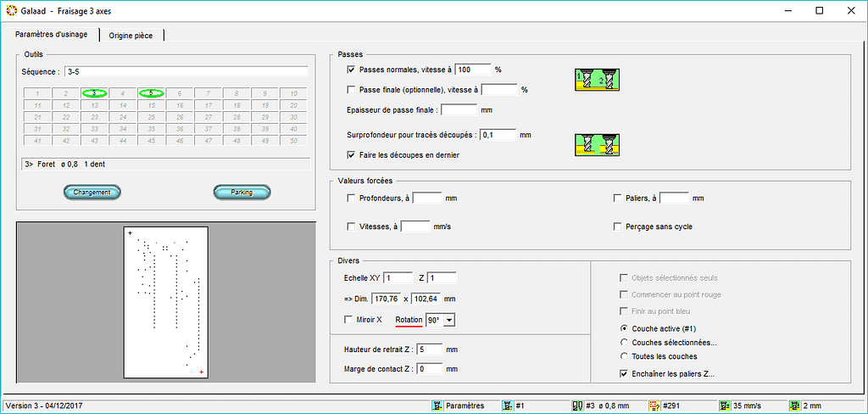Click the dimension 102,64 field
868x414 pixels.
pos(426,299)
